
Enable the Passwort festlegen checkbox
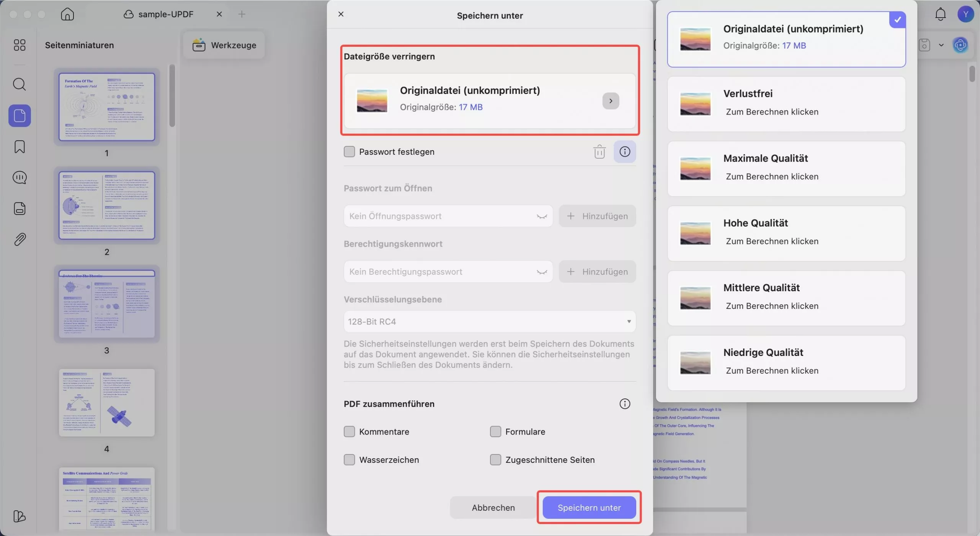pos(349,151)
